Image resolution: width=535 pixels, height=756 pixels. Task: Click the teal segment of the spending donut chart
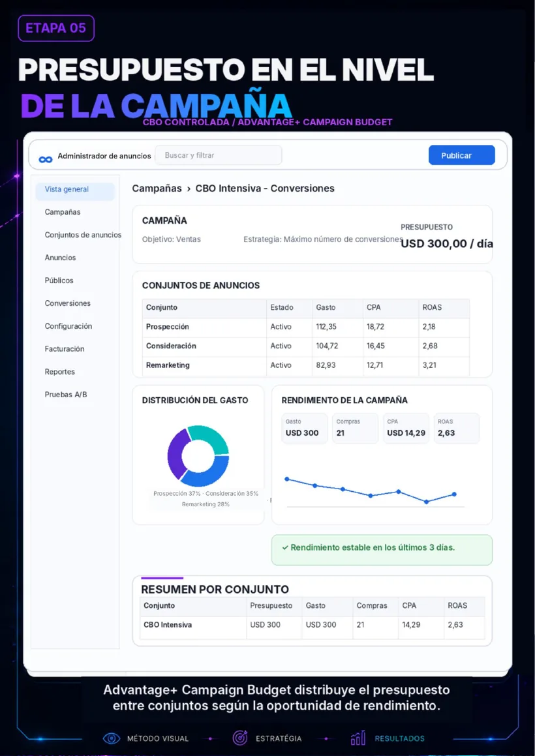(x=210, y=437)
